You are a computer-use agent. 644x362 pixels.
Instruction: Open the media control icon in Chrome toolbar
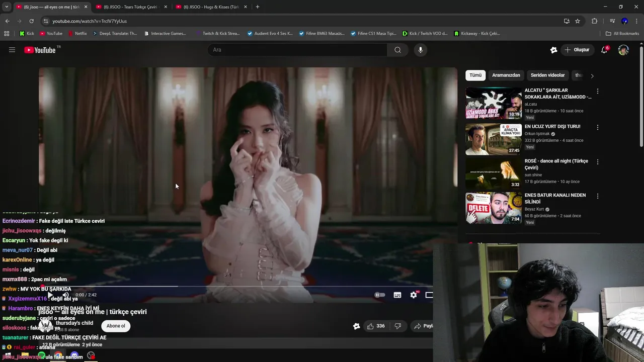tap(612, 21)
